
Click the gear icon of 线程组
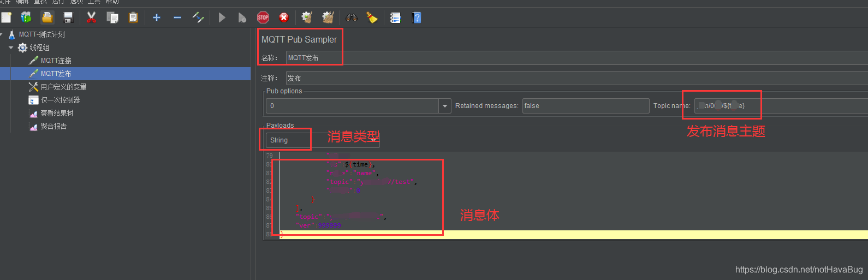(x=22, y=47)
